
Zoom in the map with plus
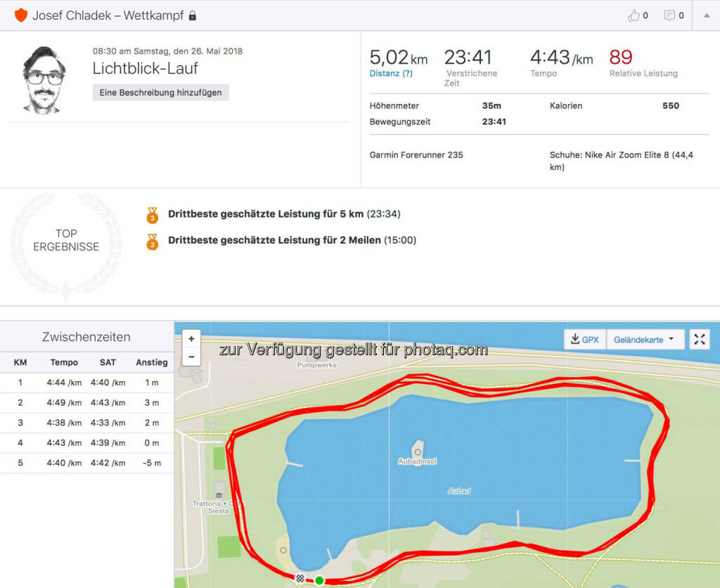(x=191, y=338)
